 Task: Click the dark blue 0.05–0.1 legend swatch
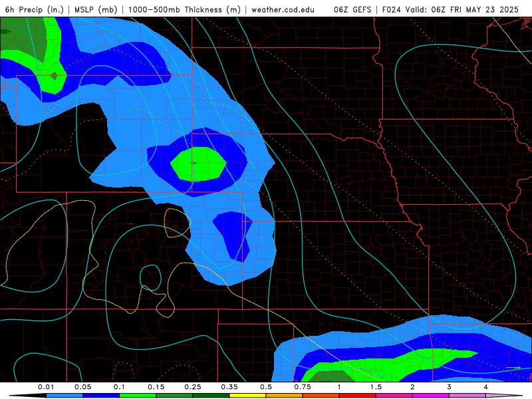101,396
